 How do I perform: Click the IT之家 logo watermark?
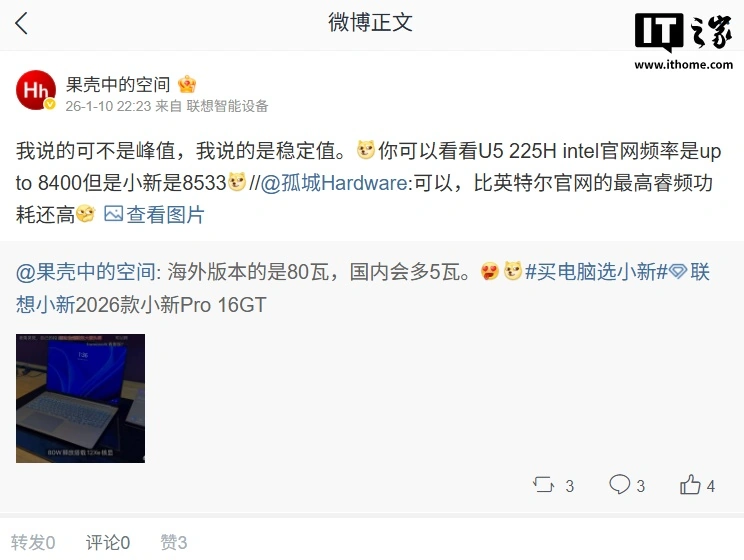pyautogui.click(x=684, y=41)
